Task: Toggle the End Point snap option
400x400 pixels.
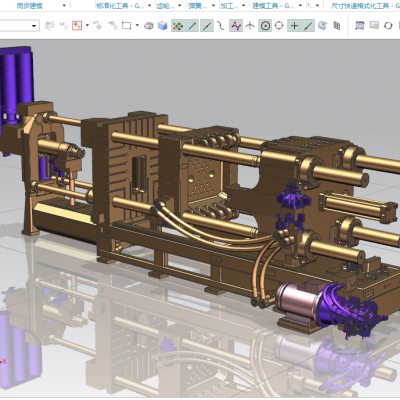Action: coord(192,26)
